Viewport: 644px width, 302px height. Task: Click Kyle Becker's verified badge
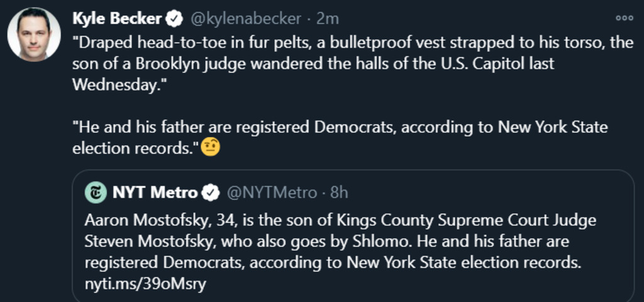pos(174,20)
